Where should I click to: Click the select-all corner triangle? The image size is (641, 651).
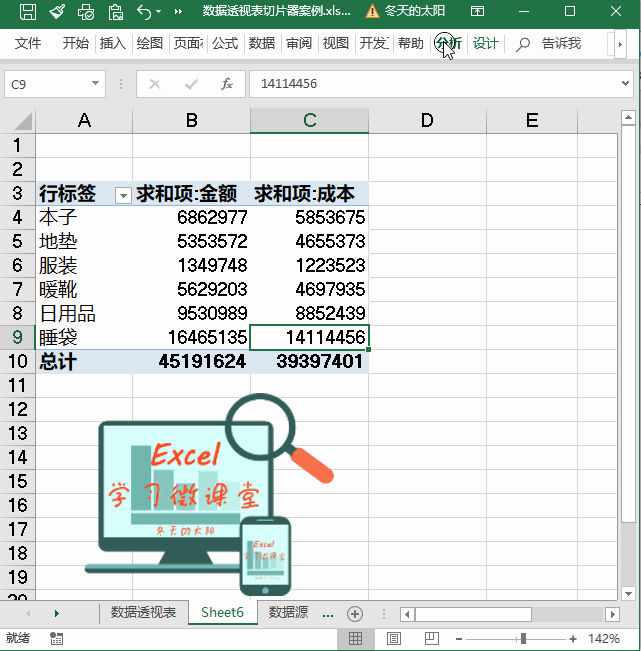(x=23, y=121)
